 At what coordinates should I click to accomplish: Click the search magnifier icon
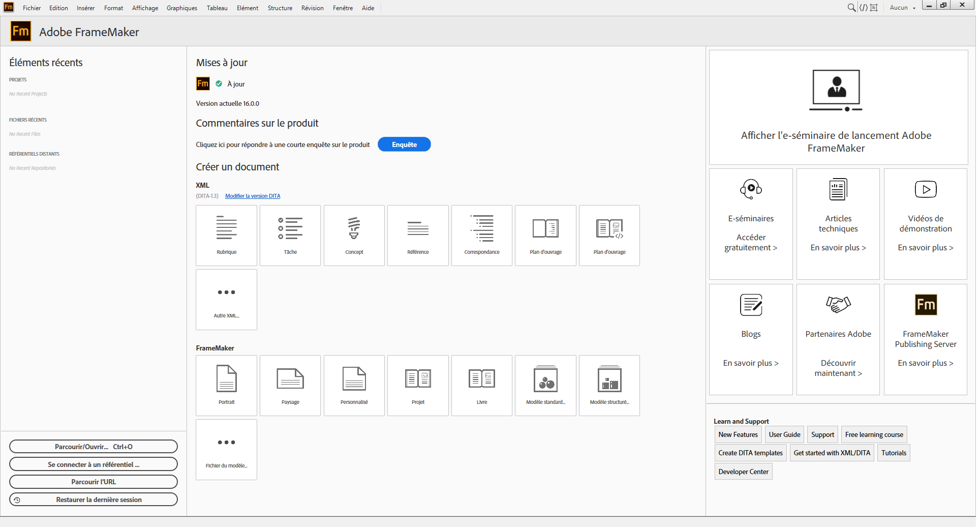(851, 8)
